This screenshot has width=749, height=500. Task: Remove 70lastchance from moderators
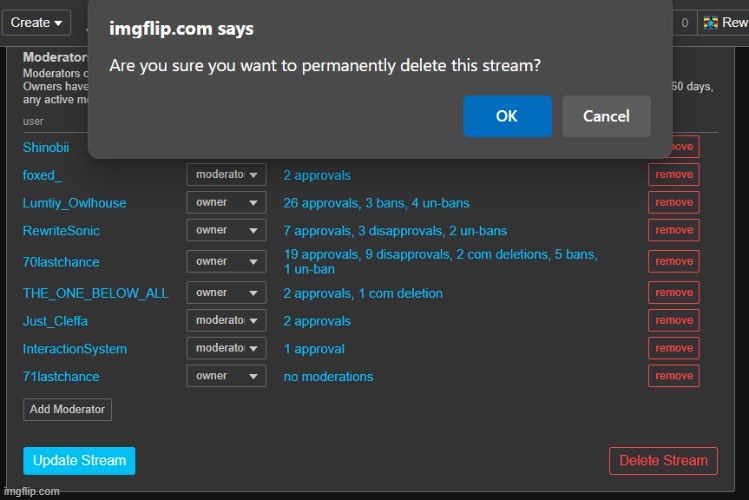pyautogui.click(x=674, y=261)
